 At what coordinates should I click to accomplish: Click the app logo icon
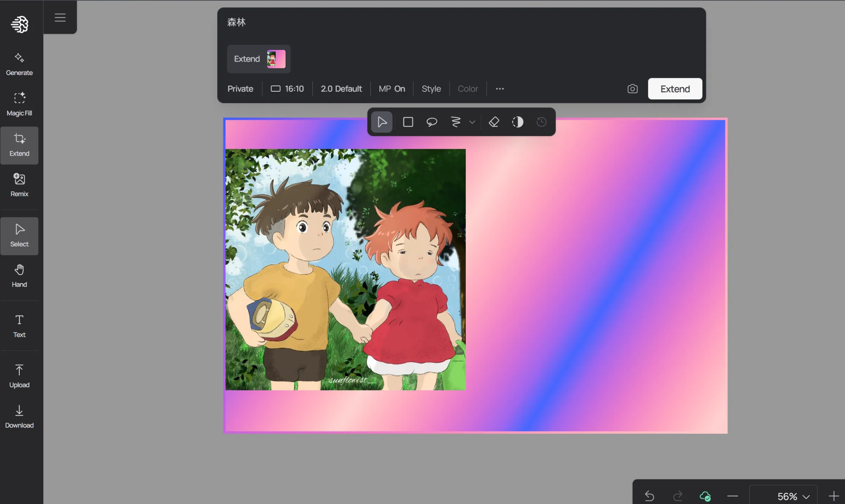[x=19, y=25]
